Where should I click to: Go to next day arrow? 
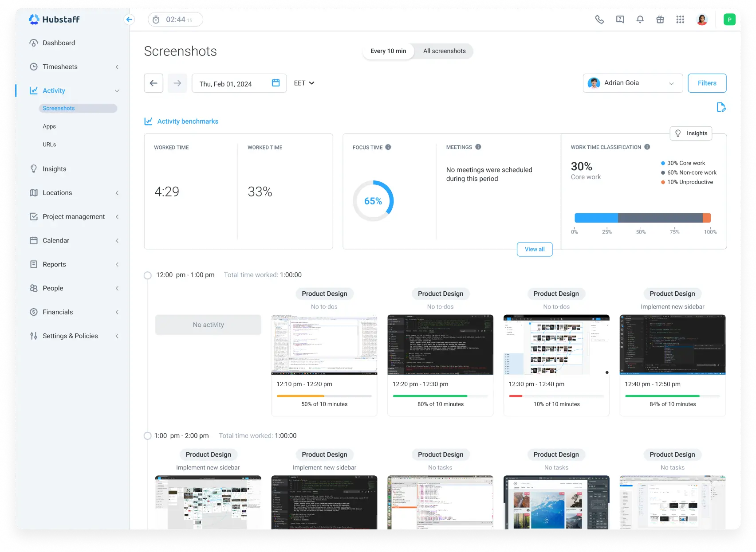pos(177,83)
